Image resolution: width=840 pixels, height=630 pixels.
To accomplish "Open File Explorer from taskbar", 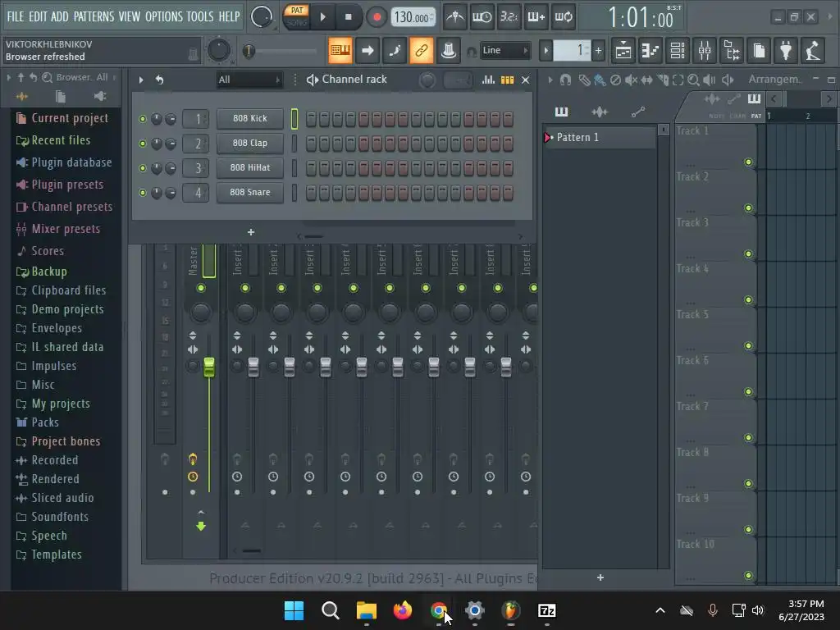I will (x=367, y=610).
